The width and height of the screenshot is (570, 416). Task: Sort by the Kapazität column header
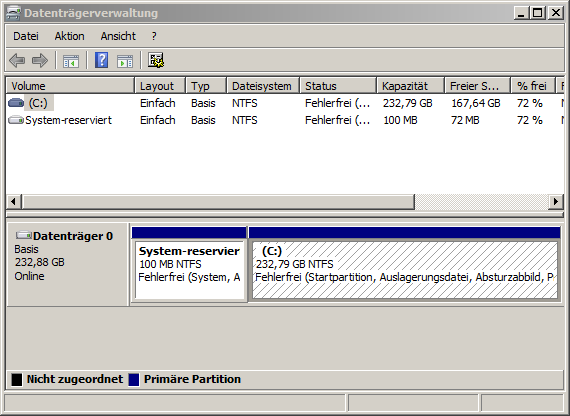click(410, 86)
